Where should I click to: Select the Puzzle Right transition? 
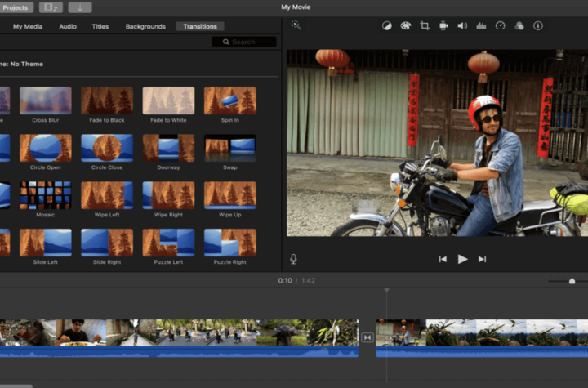pos(229,243)
